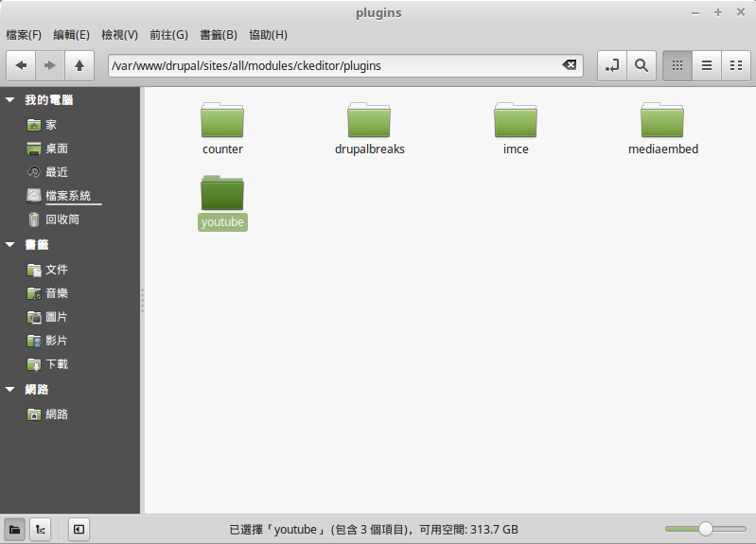
Task: Clear the location path field
Action: [x=569, y=65]
